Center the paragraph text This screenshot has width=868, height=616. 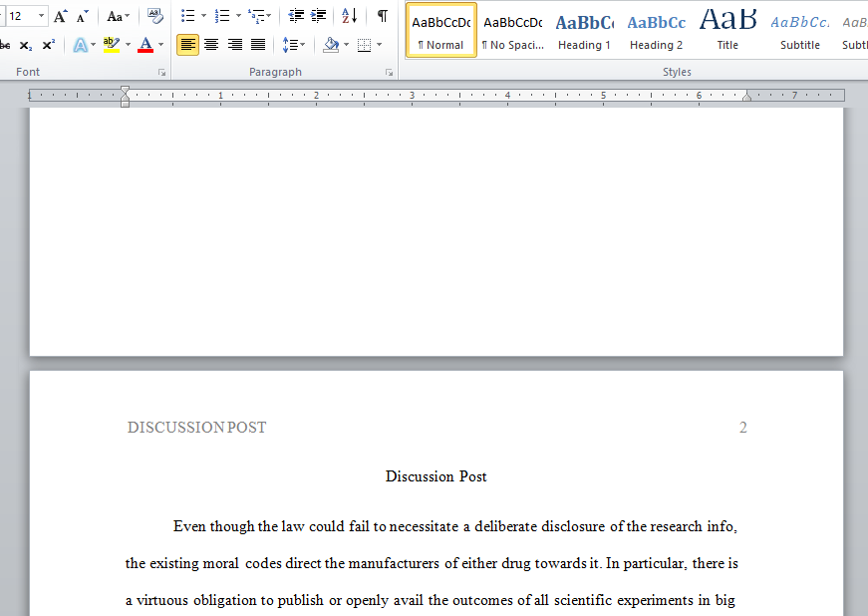point(211,45)
